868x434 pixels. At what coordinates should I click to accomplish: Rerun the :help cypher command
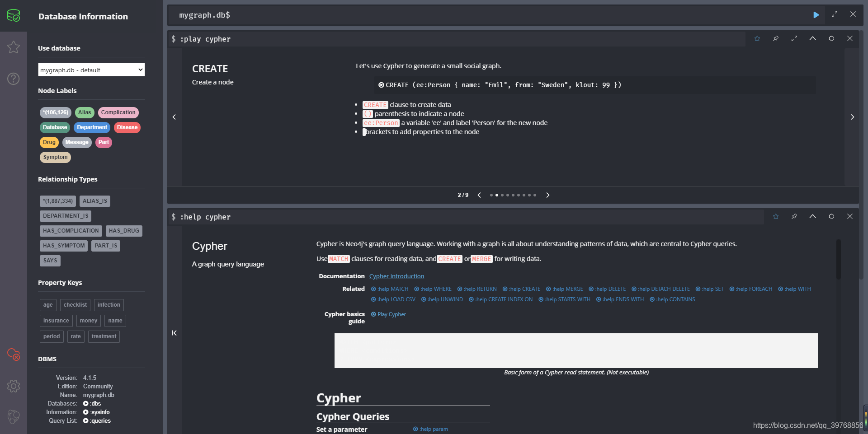(x=831, y=216)
